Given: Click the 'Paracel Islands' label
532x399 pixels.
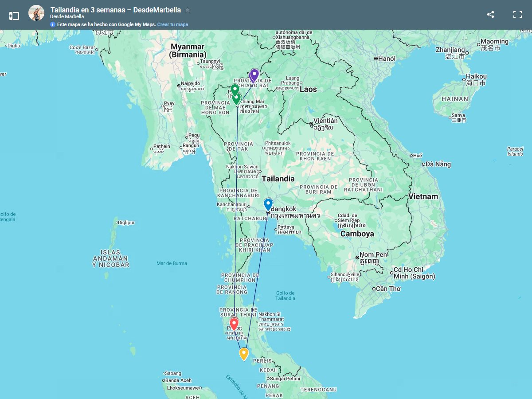Looking at the screenshot, I should coord(515,151).
